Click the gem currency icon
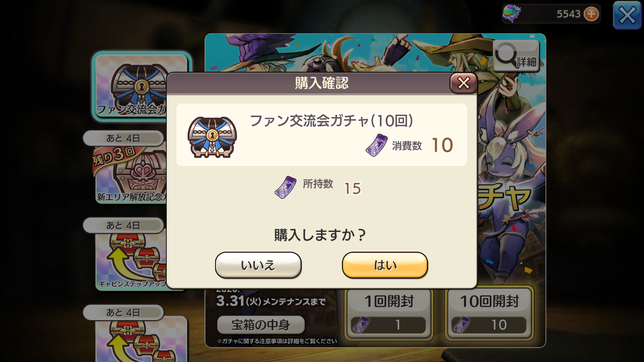Screen dimensions: 644x362 tap(512, 13)
